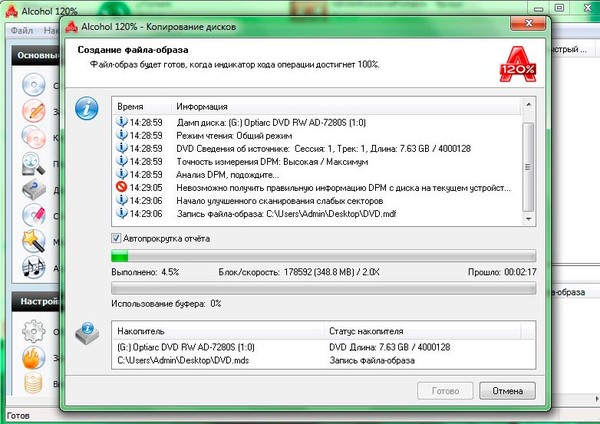Click the large blue information icon
The width and height of the screenshot is (600, 424).
point(87,108)
